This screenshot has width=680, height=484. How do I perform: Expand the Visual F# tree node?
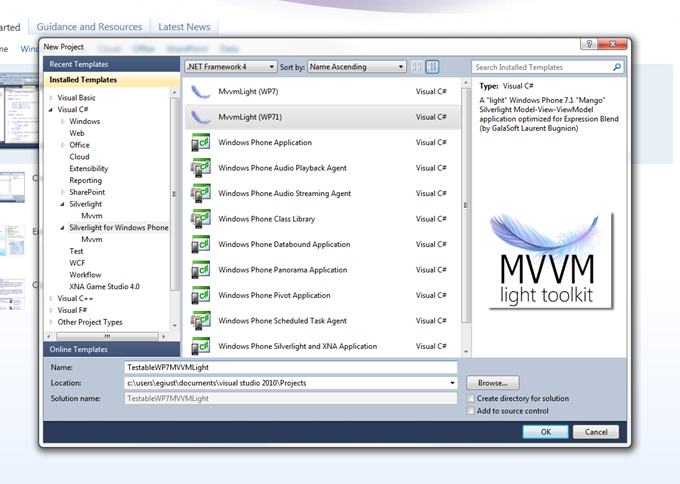pyautogui.click(x=51, y=311)
